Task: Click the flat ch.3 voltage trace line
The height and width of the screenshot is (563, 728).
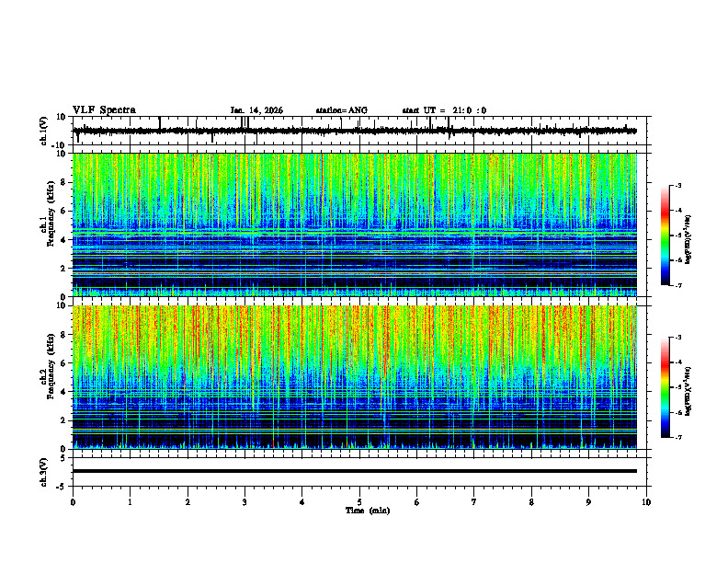Action: (x=355, y=471)
